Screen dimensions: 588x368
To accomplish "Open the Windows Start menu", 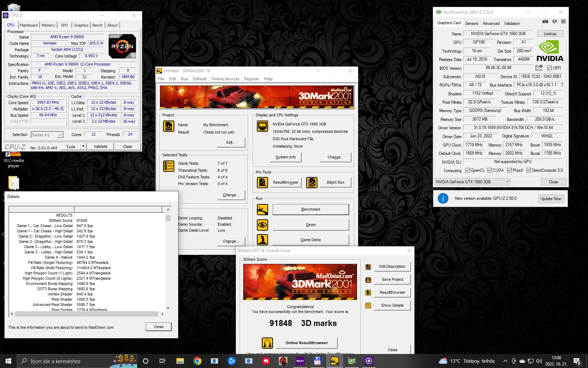I will [x=8, y=361].
